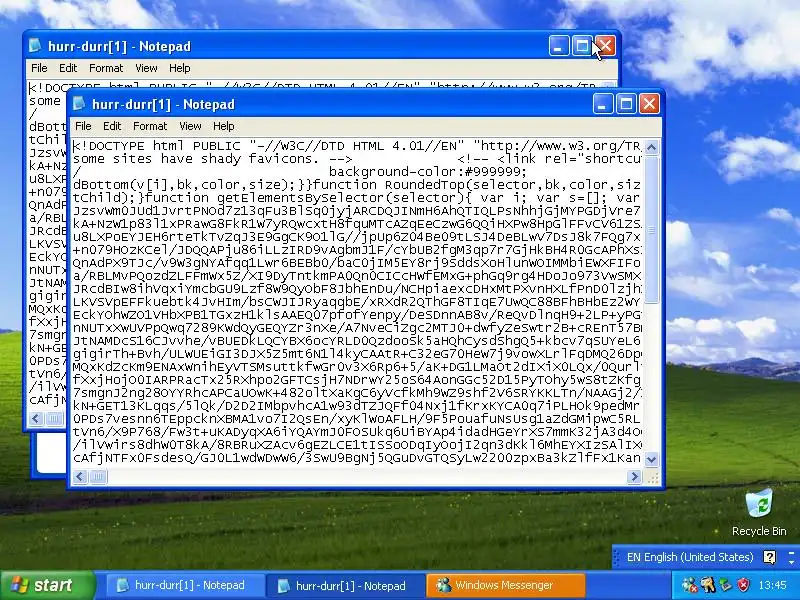Click the Windows Messenger signed-out tray icon
This screenshot has height=600, width=800.
pos(690,585)
